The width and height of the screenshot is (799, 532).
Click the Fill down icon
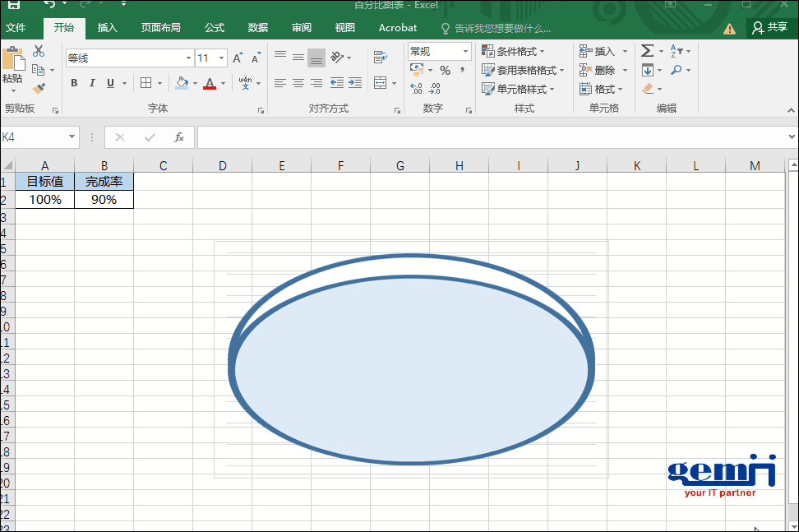tap(647, 70)
